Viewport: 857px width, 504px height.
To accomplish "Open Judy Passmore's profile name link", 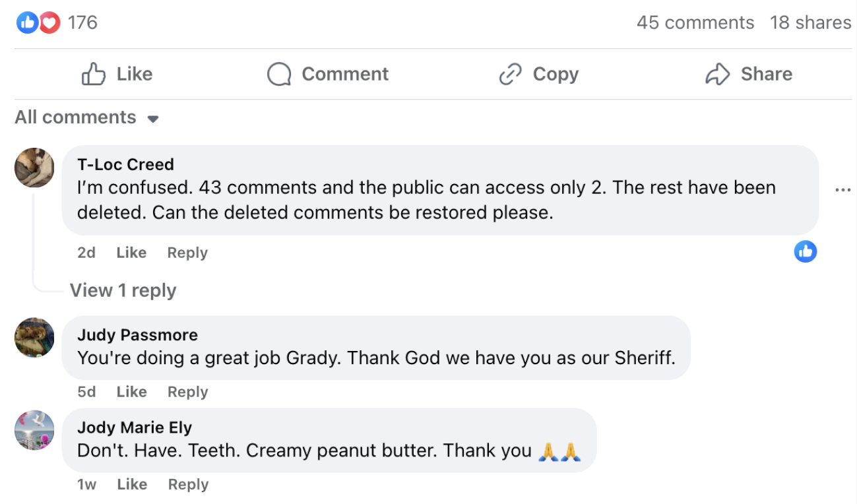I will coord(137,335).
